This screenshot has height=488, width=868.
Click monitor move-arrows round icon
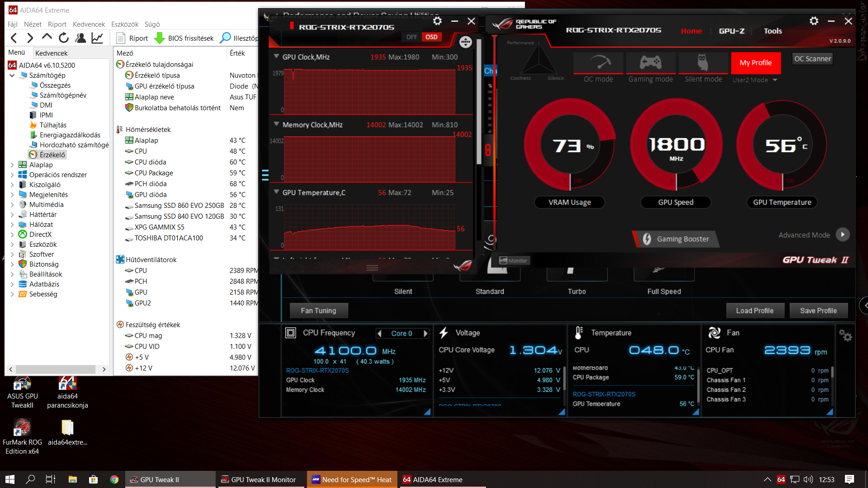tap(465, 42)
